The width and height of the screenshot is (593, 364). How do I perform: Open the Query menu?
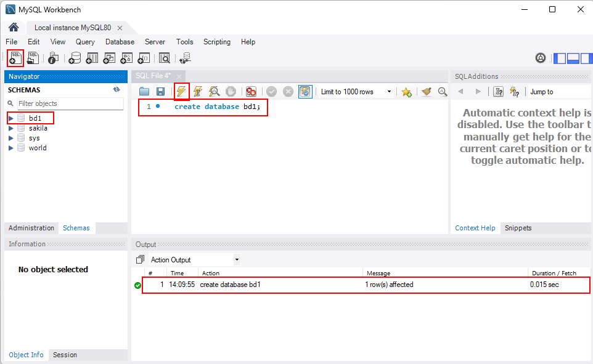tap(85, 42)
